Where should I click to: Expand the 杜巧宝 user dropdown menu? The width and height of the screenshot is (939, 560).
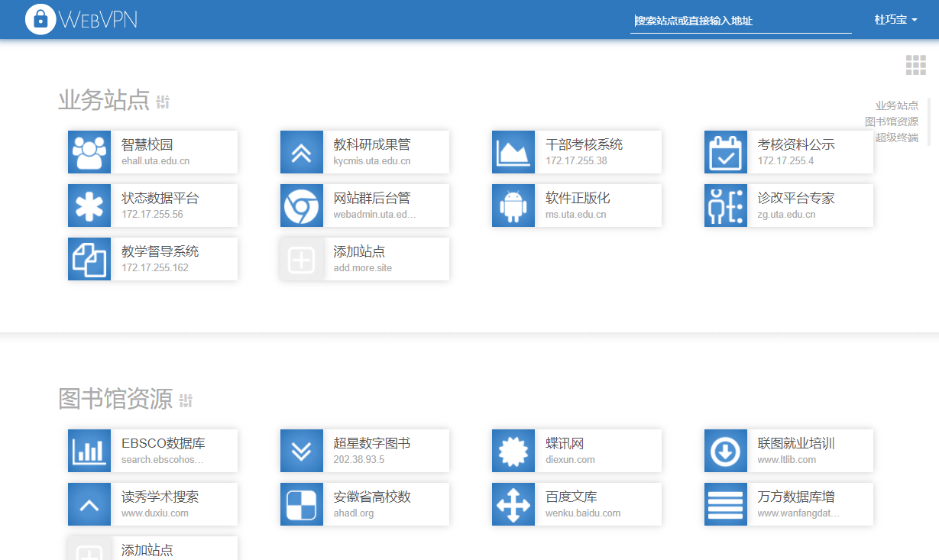click(895, 20)
